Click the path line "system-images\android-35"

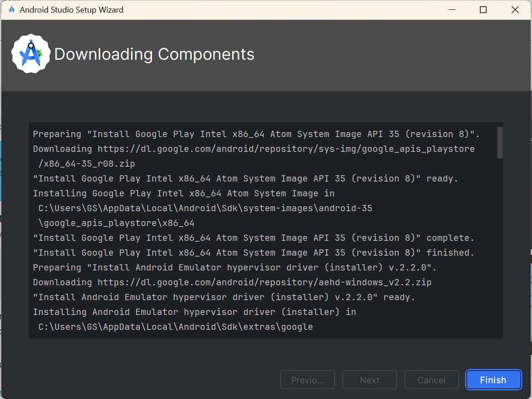(205, 208)
